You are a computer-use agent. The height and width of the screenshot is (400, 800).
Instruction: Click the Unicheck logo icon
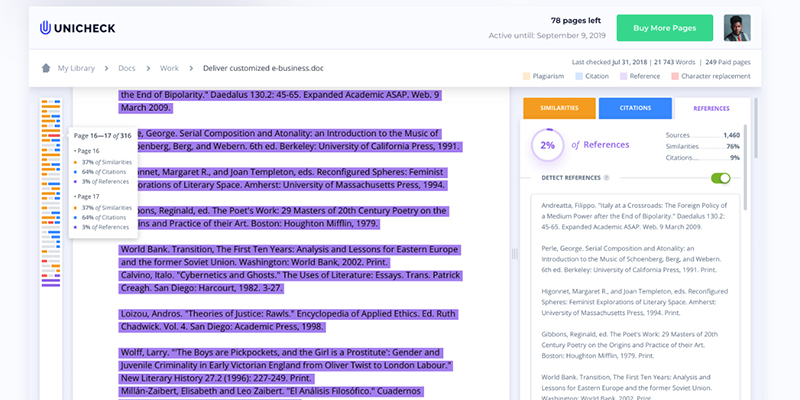click(46, 27)
